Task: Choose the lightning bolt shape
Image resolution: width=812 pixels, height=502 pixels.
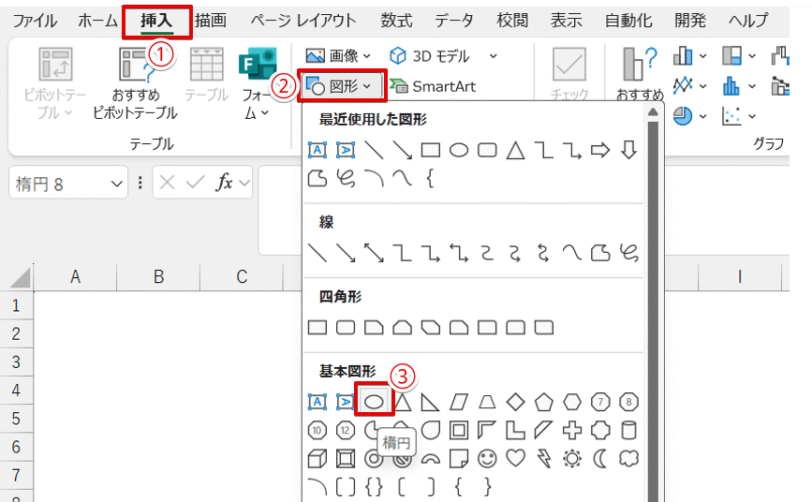Action: coord(544,458)
